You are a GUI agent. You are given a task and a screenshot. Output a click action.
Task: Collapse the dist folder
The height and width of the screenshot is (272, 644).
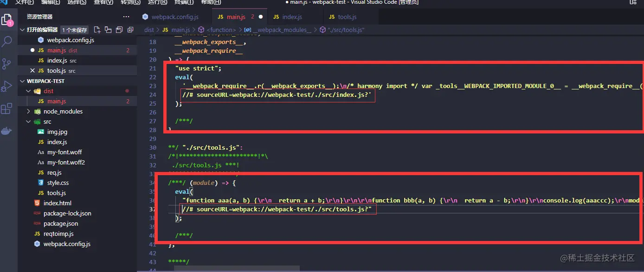28,91
